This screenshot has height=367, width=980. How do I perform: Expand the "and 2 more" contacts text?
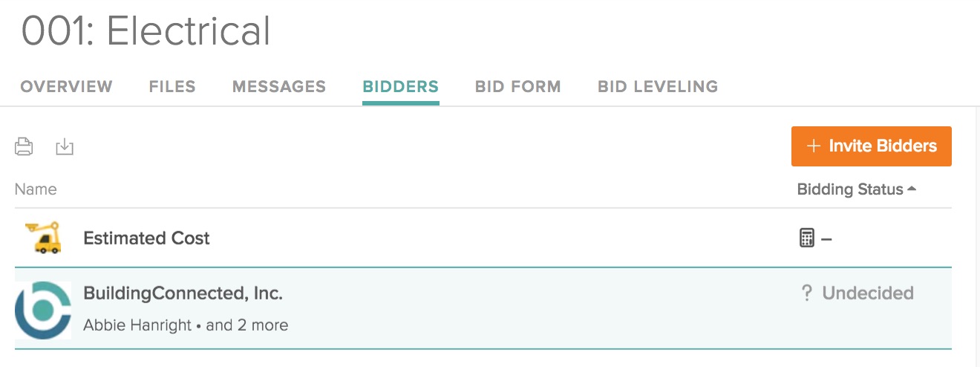coord(246,325)
